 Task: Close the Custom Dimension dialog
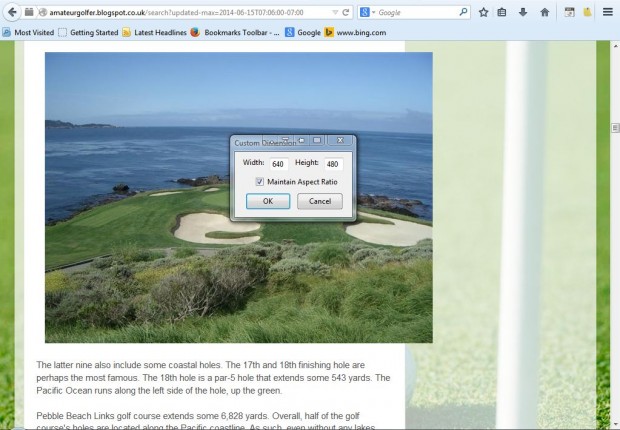coord(340,140)
